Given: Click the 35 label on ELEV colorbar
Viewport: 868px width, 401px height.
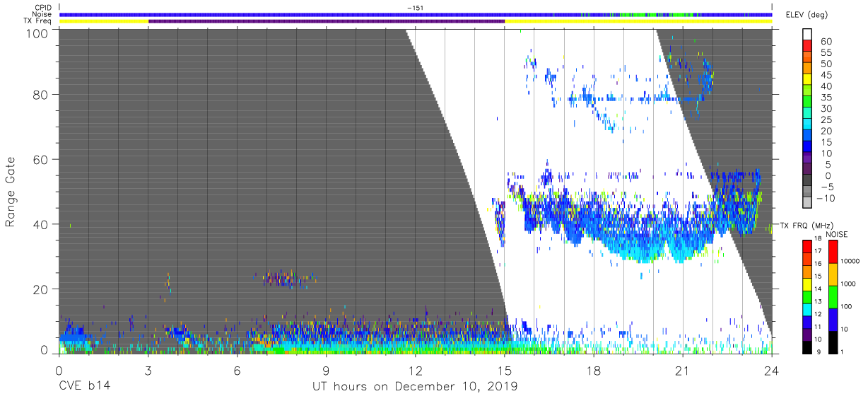Looking at the screenshot, I should click(x=826, y=98).
